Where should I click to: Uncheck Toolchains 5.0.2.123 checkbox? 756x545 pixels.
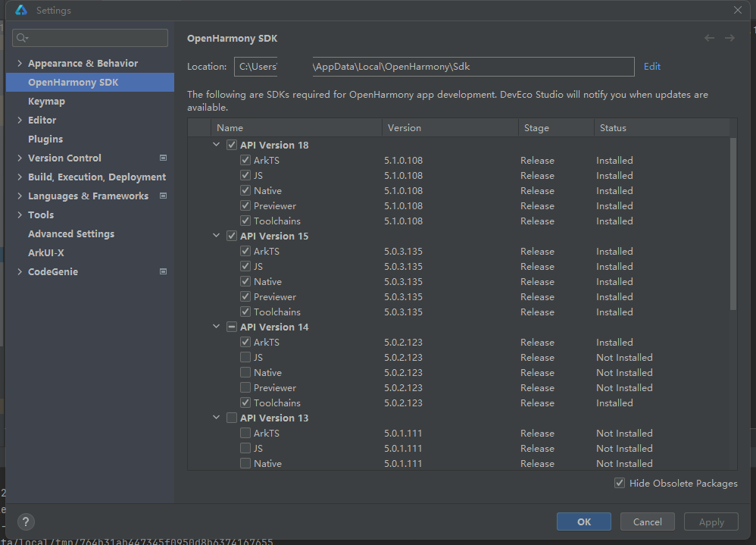[245, 402]
